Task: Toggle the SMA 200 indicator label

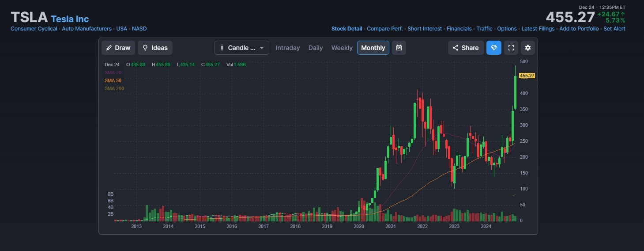Action: [x=114, y=88]
